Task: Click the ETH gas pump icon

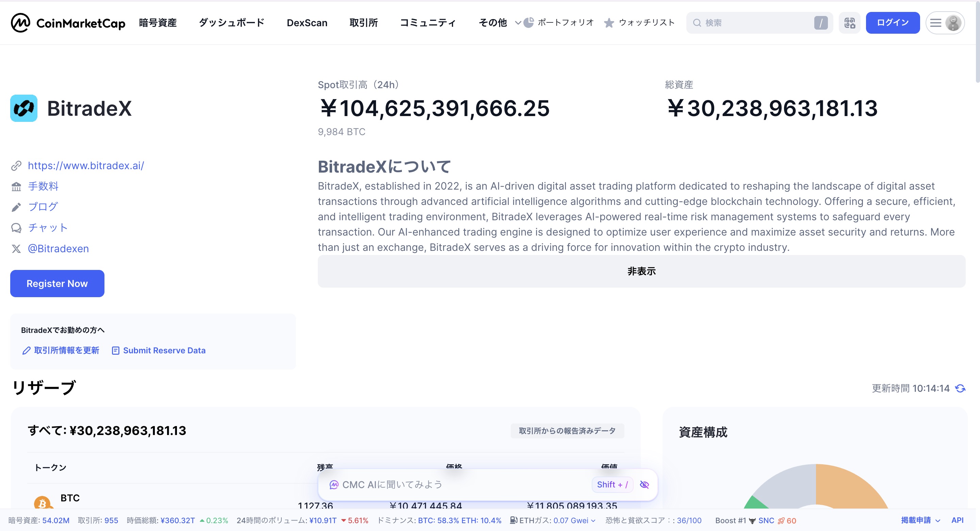Action: 513,520
